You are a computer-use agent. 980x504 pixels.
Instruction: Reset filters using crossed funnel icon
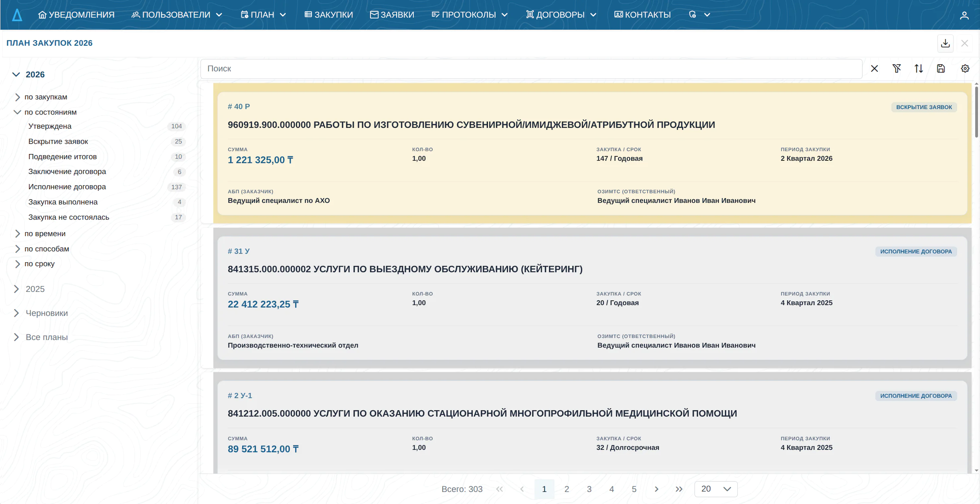coord(897,69)
